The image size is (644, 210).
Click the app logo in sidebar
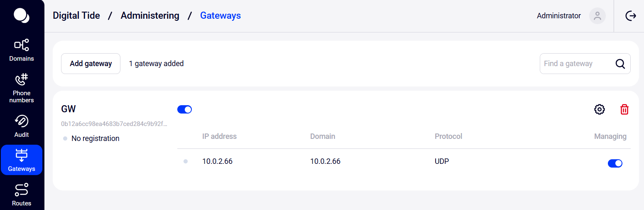point(22,15)
